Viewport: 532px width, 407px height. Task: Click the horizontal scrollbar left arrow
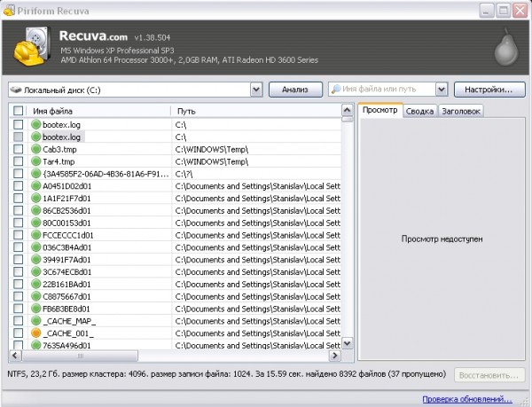click(15, 356)
